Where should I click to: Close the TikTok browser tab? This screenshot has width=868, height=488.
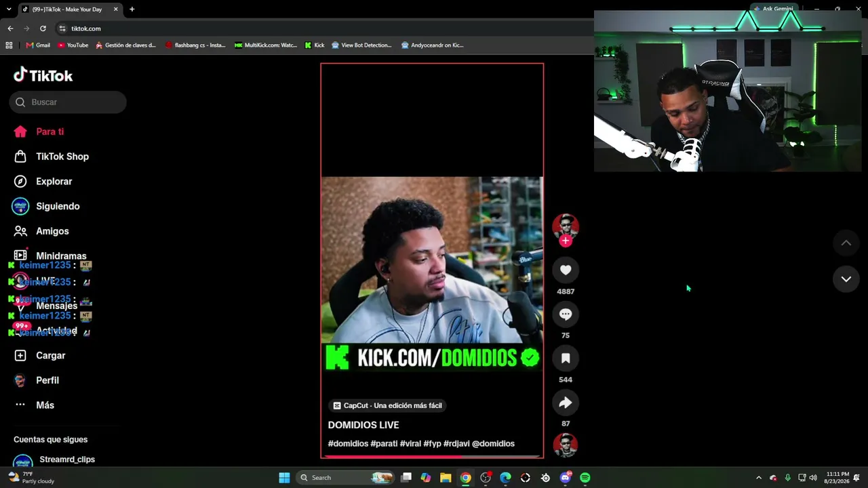click(x=116, y=9)
